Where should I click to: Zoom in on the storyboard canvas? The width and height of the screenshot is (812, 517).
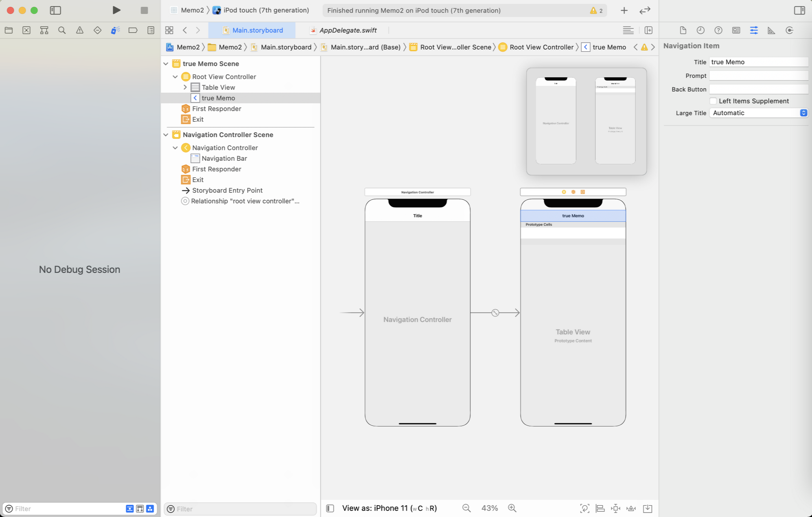[x=512, y=508]
